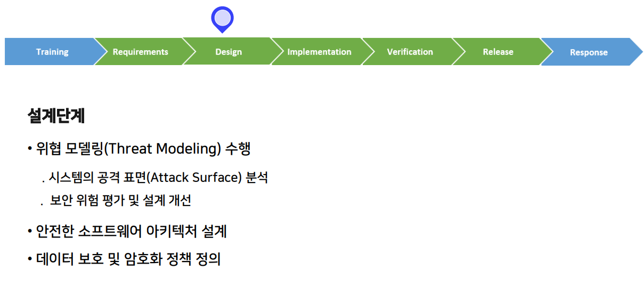The image size is (644, 286).
Task: Click the bullet dot before 안전한 소프트웨어
Action: [x=30, y=232]
